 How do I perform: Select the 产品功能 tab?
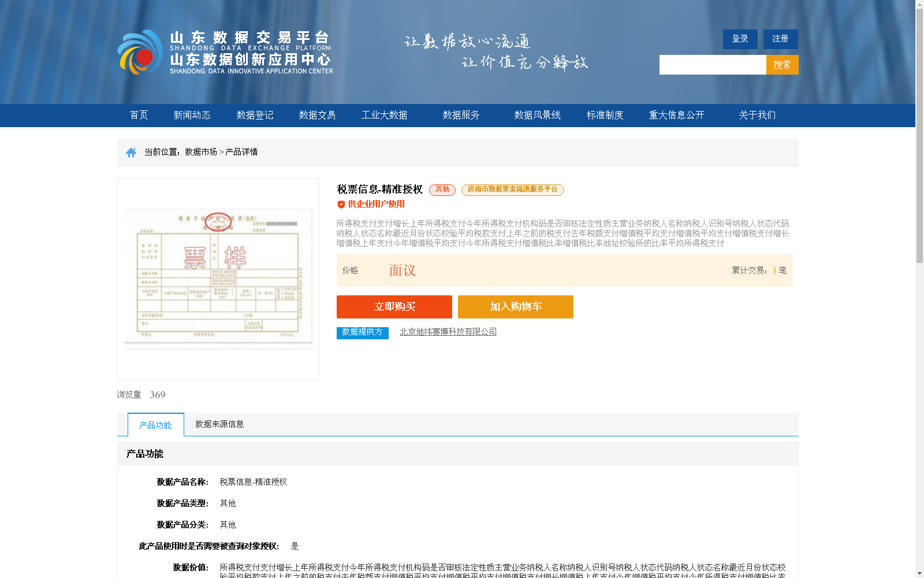pyautogui.click(x=156, y=425)
